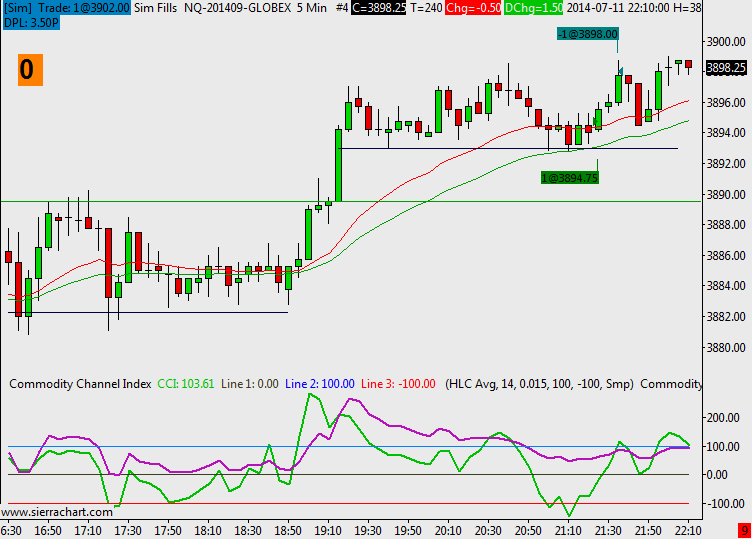Click the 19:10 time axis label

click(328, 531)
